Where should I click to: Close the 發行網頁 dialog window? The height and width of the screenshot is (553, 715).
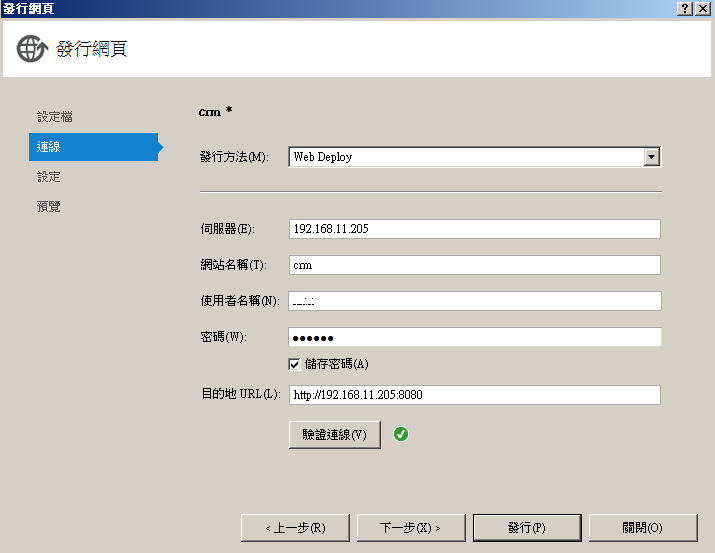coord(703,8)
